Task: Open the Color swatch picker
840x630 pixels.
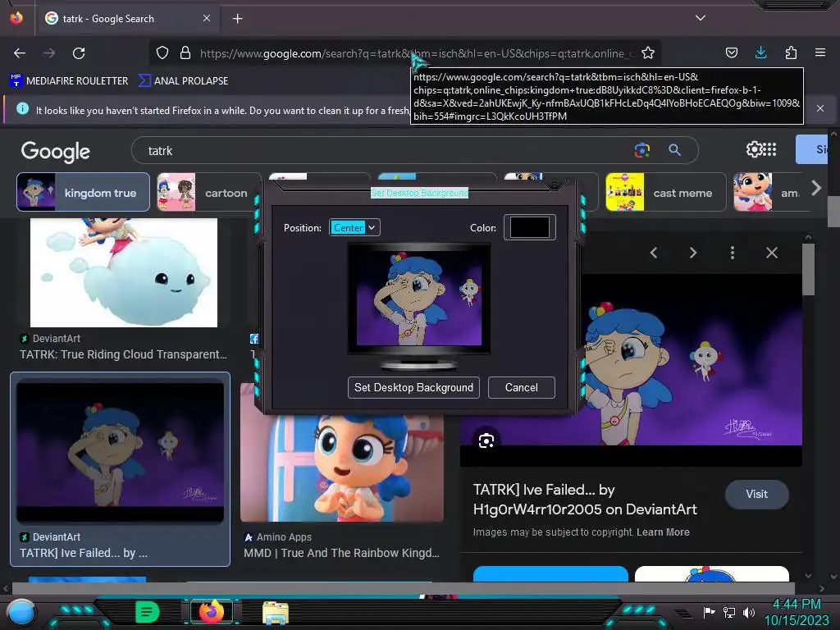Action: coord(529,227)
